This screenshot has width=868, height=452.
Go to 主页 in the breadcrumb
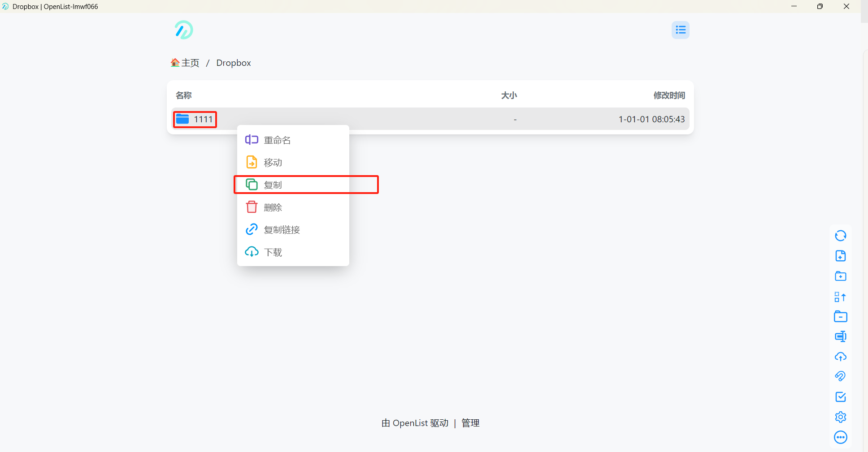[190, 63]
